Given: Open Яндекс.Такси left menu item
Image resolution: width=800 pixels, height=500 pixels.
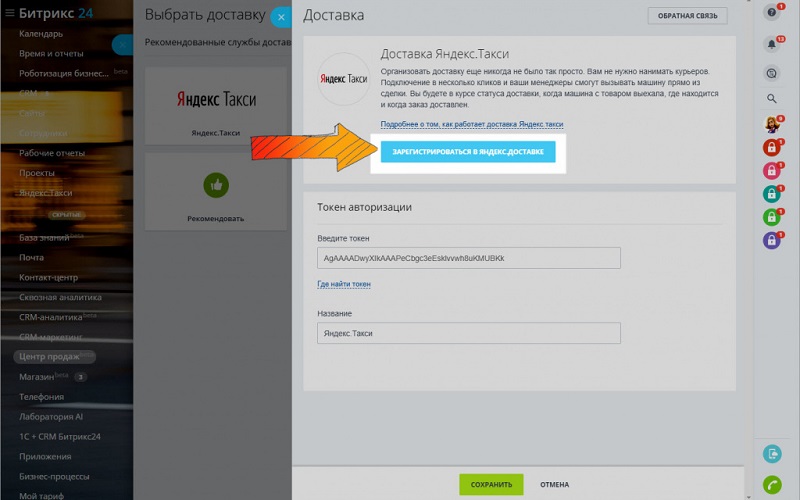Looking at the screenshot, I should click(45, 193).
